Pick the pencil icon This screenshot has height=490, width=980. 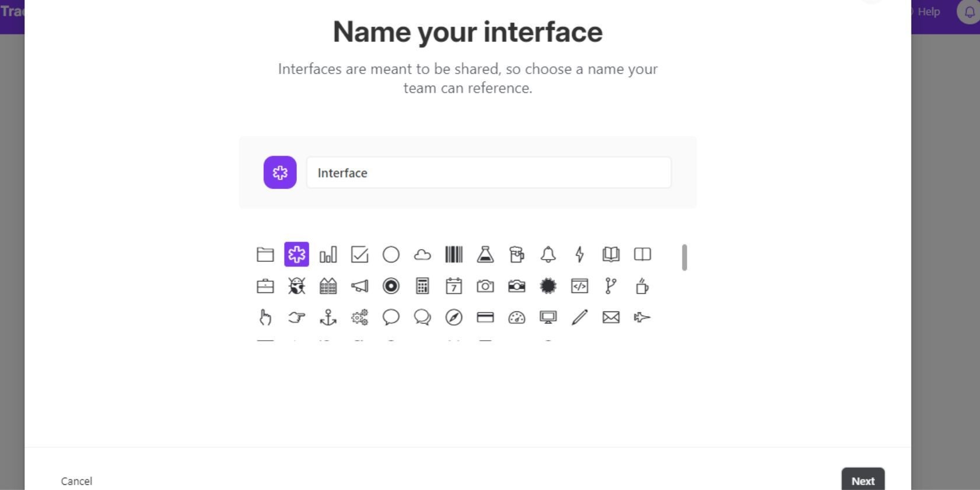tap(580, 317)
